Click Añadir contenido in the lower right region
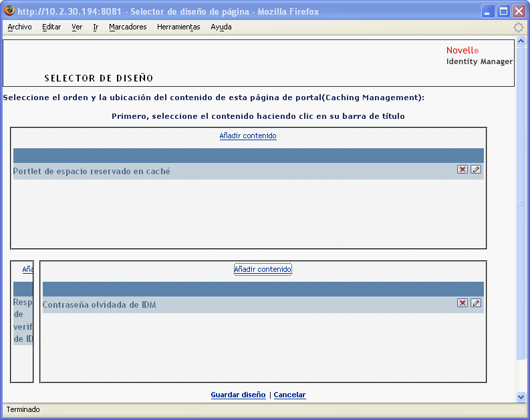Image resolution: width=530 pixels, height=420 pixels. pos(263,269)
